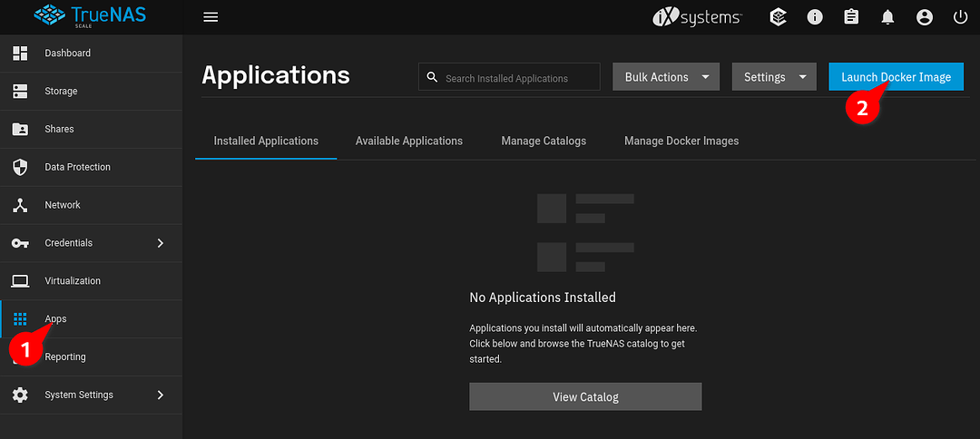Screen dimensions: 980x439
Task: Open the Bulk Actions dropdown
Action: tap(666, 77)
